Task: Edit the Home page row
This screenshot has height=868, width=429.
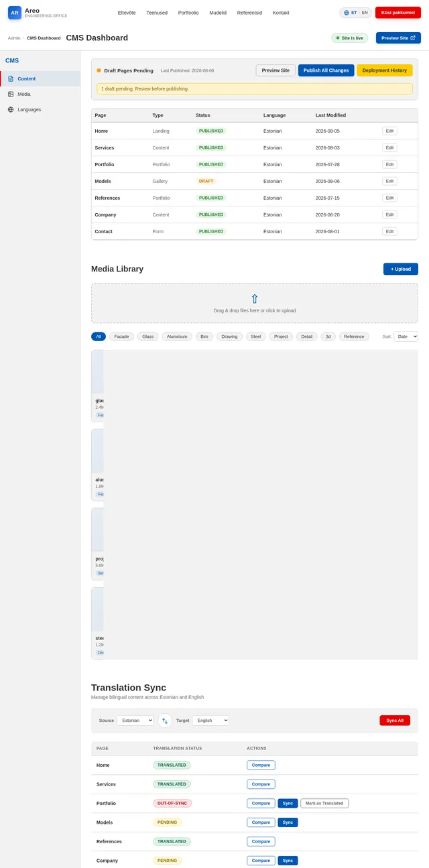Action: pos(389,131)
